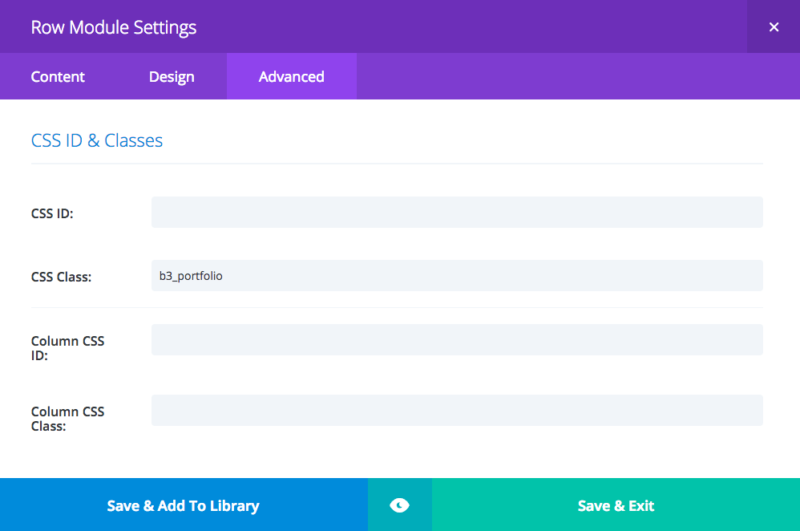Click the Save & Add To Library button
The width and height of the screenshot is (800, 531).
coord(183,505)
